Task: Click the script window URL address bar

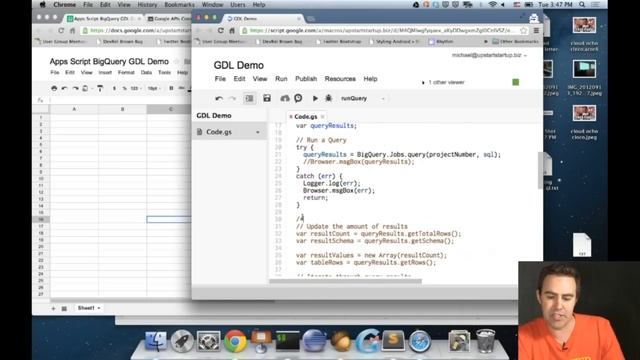Action: (382, 31)
